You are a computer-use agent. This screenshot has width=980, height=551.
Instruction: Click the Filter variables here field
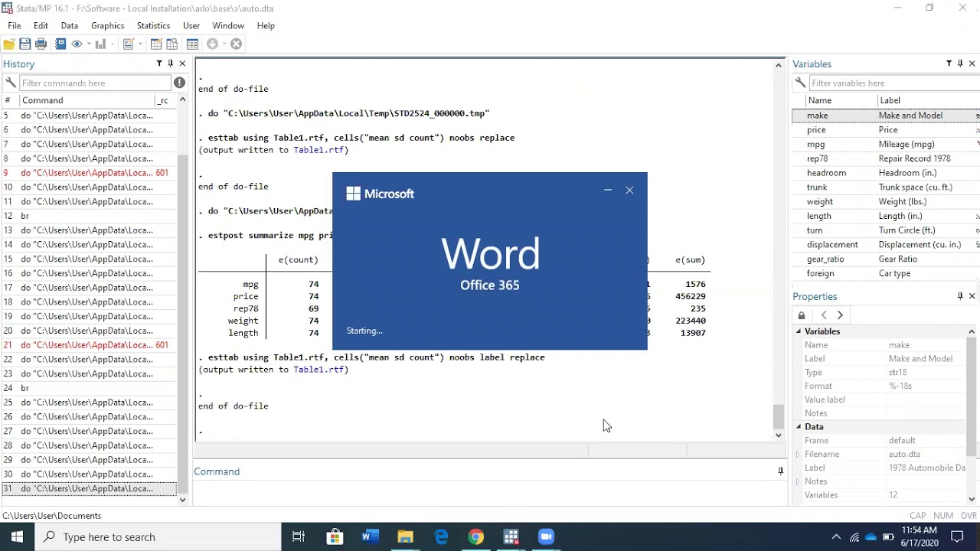pos(893,83)
